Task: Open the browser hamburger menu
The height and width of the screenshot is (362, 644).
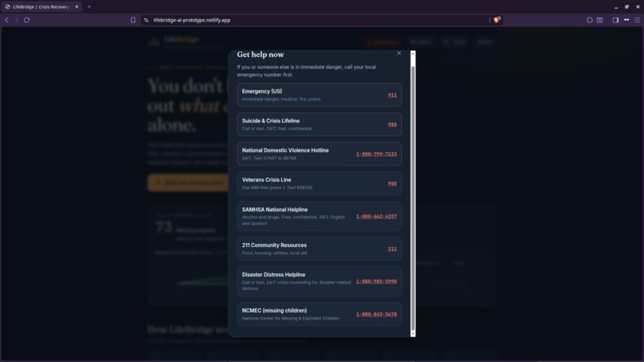Action: pyautogui.click(x=637, y=20)
